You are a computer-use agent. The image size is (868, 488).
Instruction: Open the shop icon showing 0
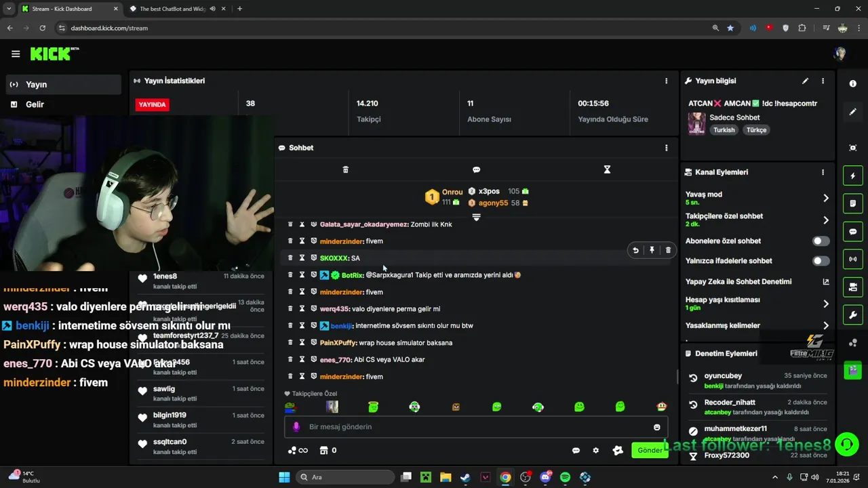tap(328, 451)
